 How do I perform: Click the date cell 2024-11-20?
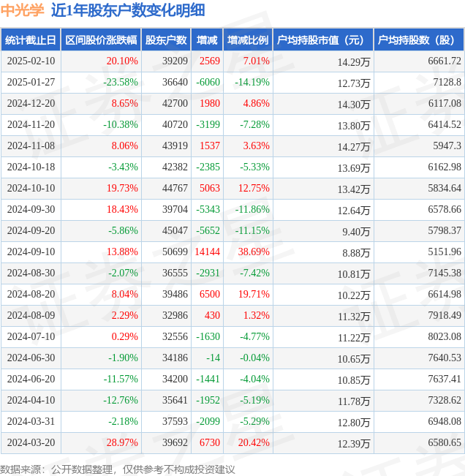pos(31,124)
